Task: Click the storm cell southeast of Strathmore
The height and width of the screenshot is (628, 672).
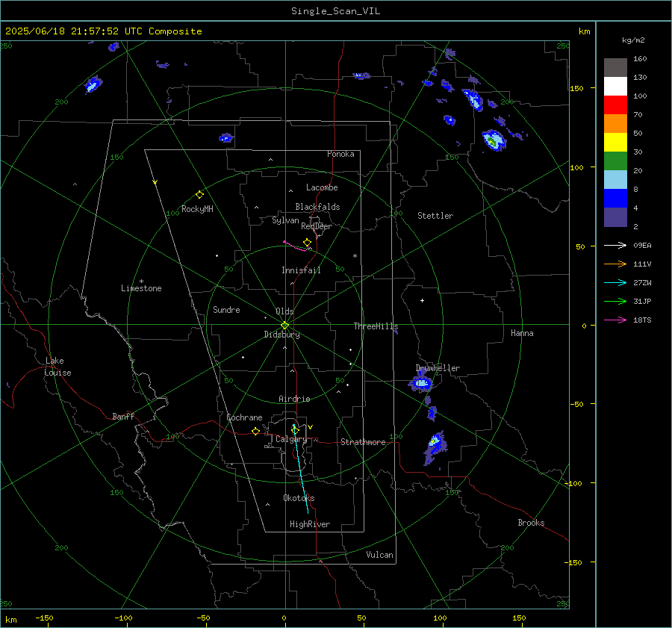Action: (x=435, y=446)
